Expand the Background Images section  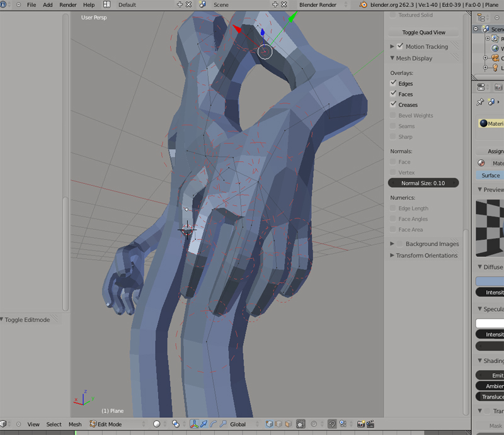(392, 244)
